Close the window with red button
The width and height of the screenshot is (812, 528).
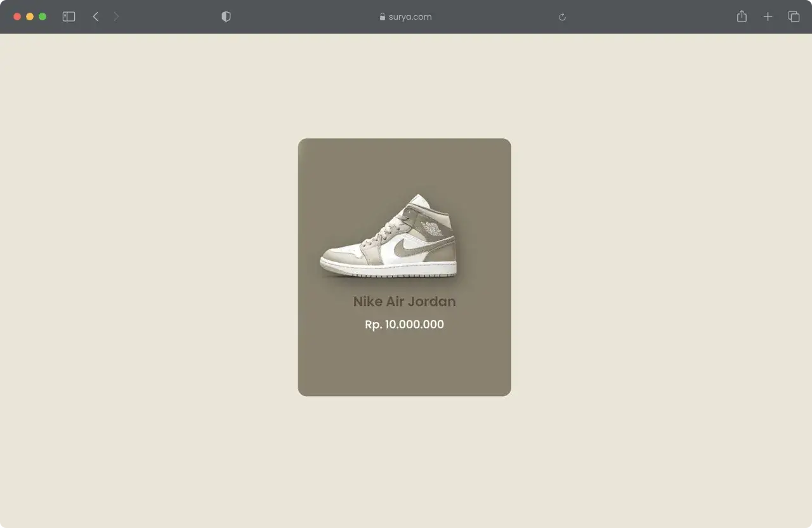pyautogui.click(x=17, y=16)
